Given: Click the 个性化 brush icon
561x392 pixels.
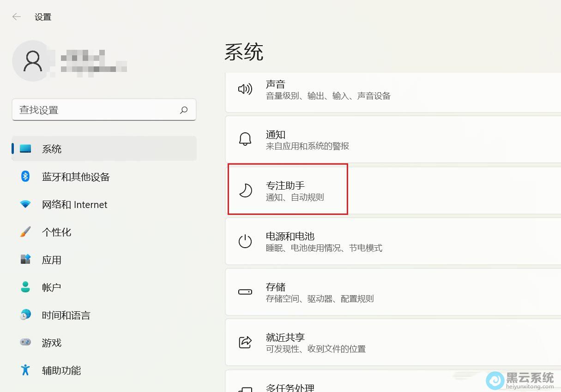Looking at the screenshot, I should click(25, 232).
